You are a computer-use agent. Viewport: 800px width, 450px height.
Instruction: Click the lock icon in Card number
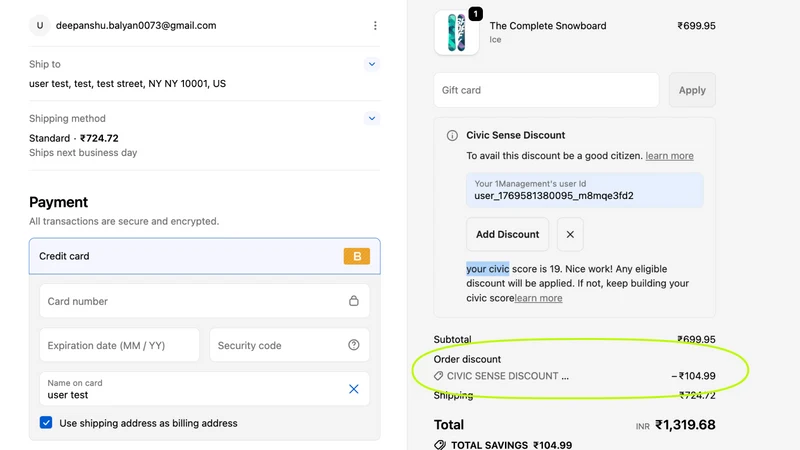point(354,301)
